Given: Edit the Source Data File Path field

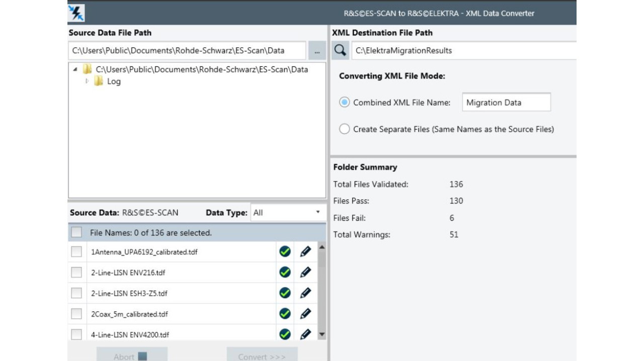Looking at the screenshot, I should (187, 50).
